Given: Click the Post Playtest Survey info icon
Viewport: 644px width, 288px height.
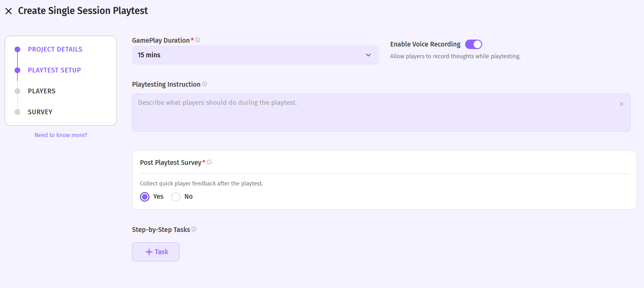Looking at the screenshot, I should (209, 162).
